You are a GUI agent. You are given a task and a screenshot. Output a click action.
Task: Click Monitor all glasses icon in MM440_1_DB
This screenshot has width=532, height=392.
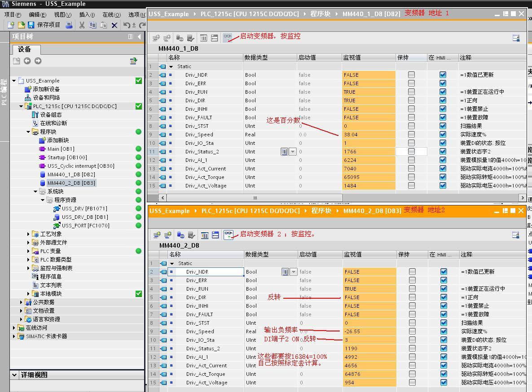[x=227, y=37]
